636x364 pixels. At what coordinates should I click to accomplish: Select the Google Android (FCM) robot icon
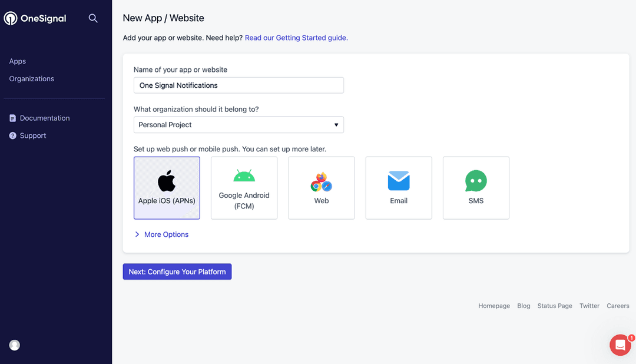244,175
